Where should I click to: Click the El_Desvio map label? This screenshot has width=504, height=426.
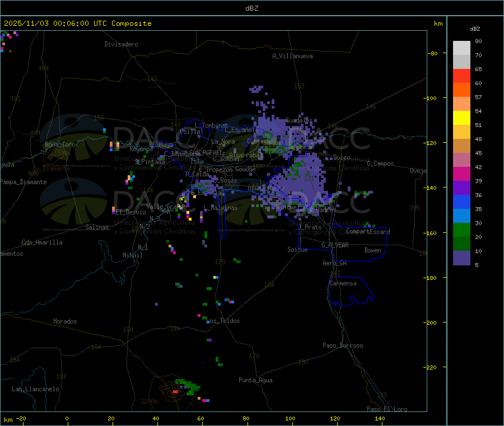[131, 212]
